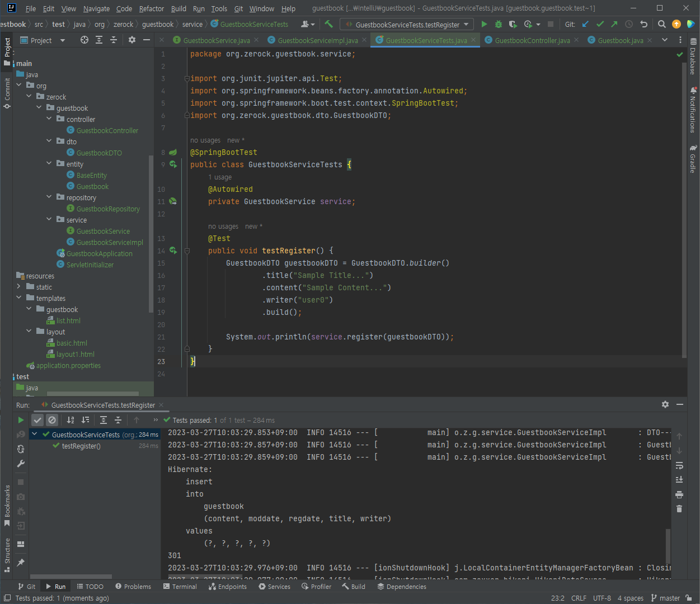Collapse All in Project panel toolbar
The height and width of the screenshot is (604, 700).
point(114,40)
